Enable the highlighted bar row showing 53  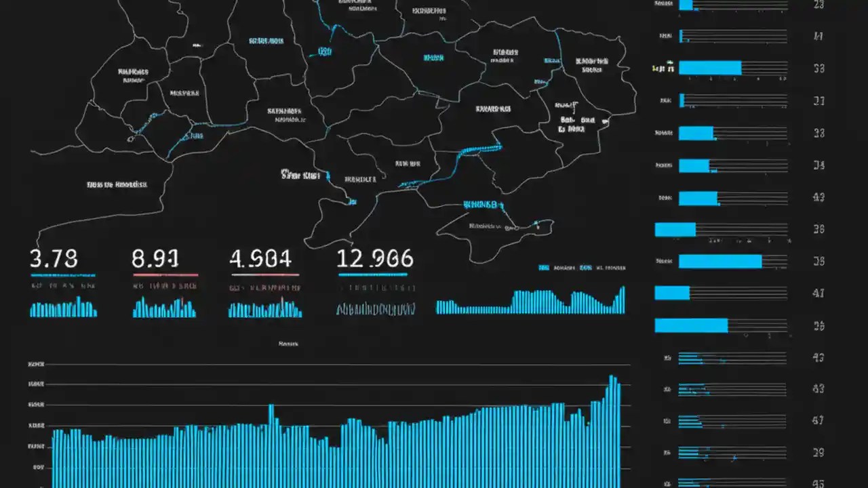[x=709, y=68]
